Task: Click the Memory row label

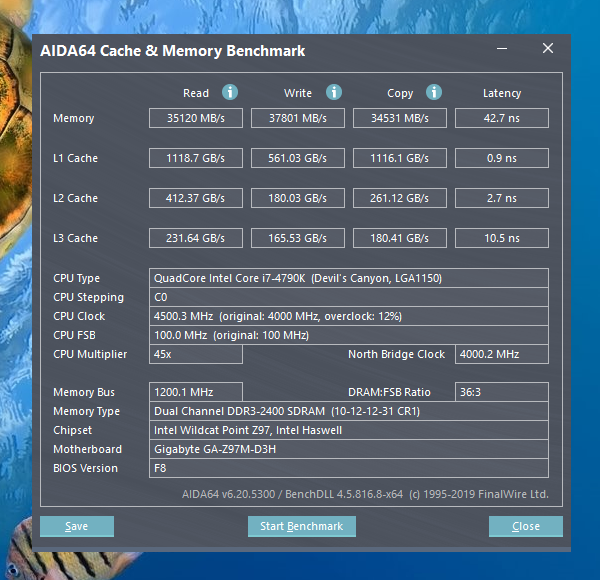Action: click(73, 118)
